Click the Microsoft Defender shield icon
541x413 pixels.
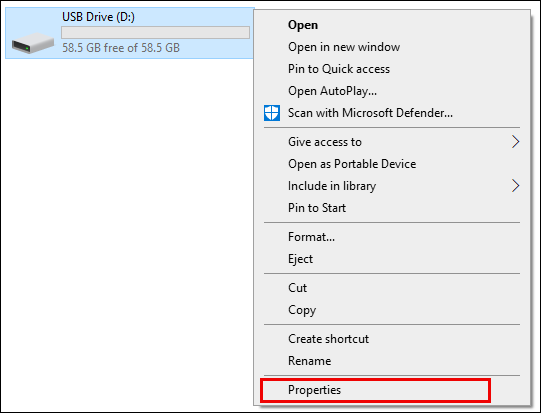[272, 113]
